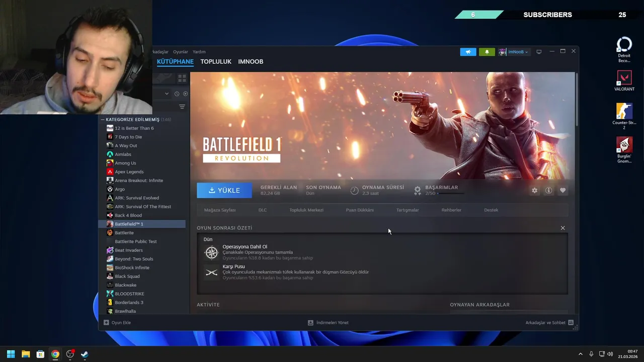
Task: Click the game page vertical scrollbar
Action: click(577, 100)
